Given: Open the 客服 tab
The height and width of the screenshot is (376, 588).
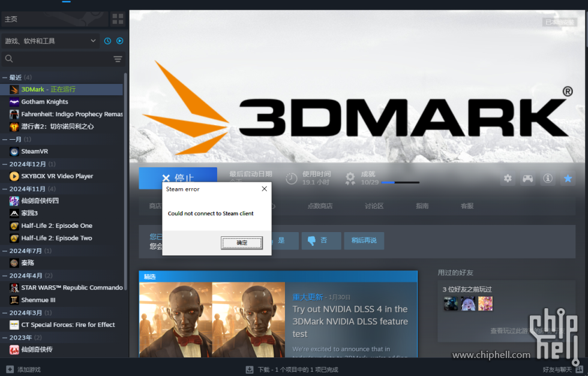Looking at the screenshot, I should tap(467, 206).
